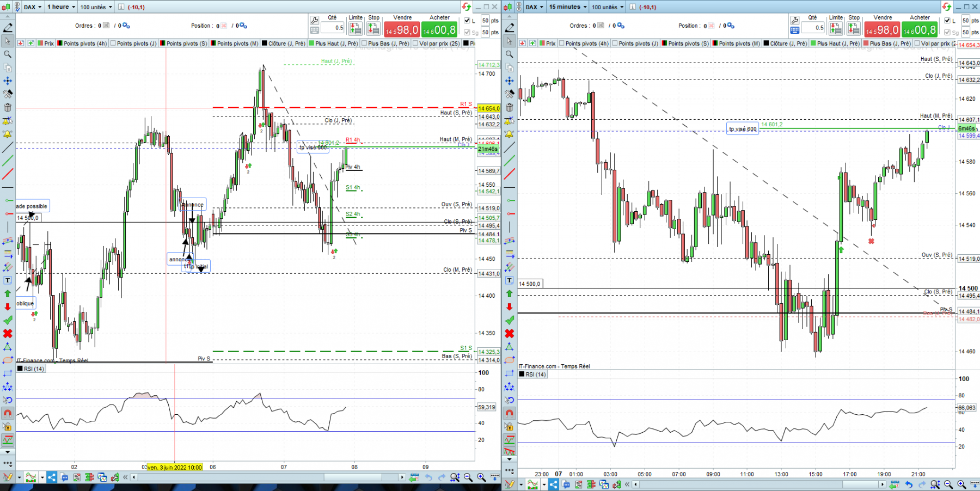
Task: Click the red Vendre 14 598,0 button
Action: (402, 29)
